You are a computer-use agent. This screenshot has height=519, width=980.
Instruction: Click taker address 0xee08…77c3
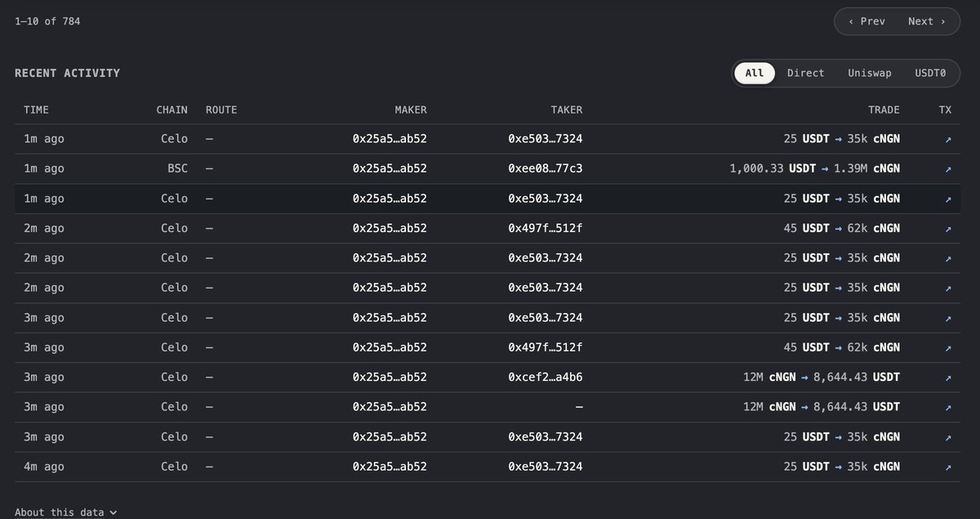545,169
